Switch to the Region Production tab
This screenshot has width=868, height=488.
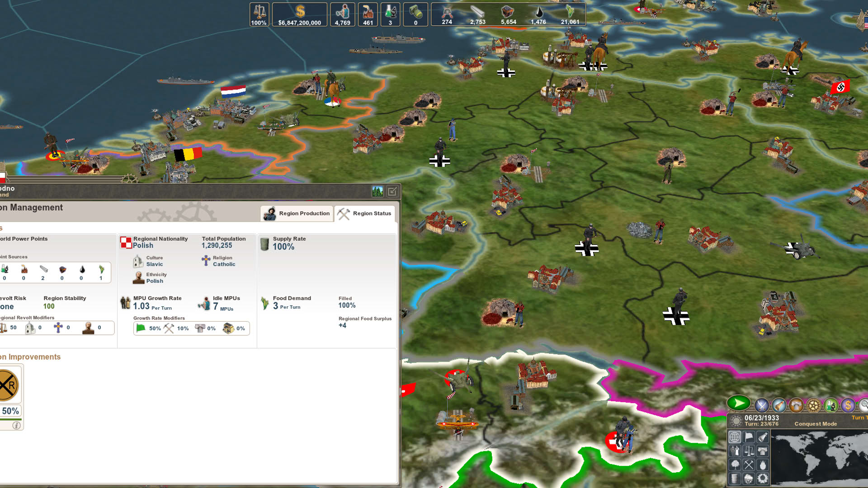click(297, 213)
